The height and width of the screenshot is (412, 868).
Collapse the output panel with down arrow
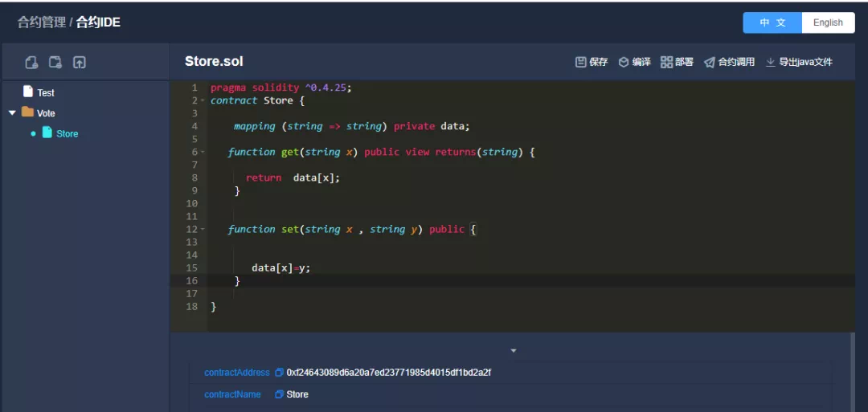click(x=513, y=351)
